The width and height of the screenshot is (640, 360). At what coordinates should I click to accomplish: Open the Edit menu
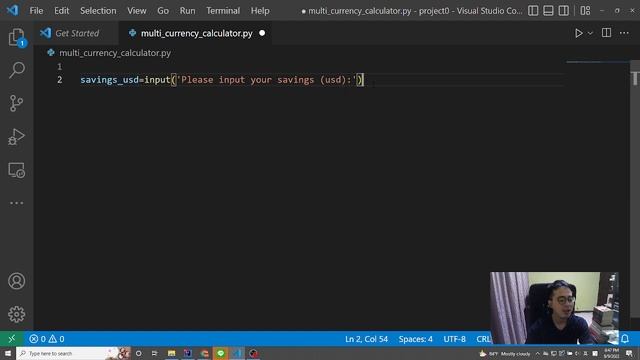(x=62, y=11)
